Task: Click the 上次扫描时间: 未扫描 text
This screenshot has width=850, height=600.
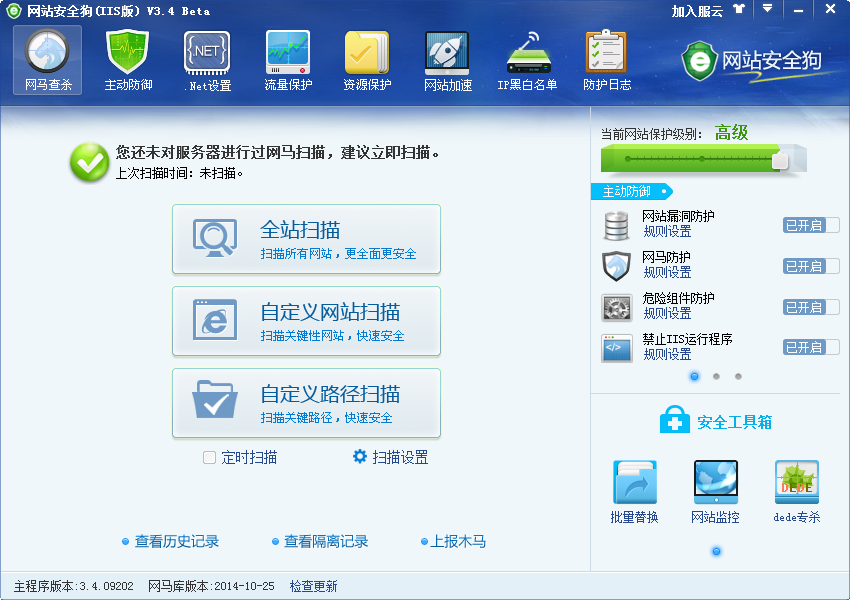Action: (x=179, y=173)
